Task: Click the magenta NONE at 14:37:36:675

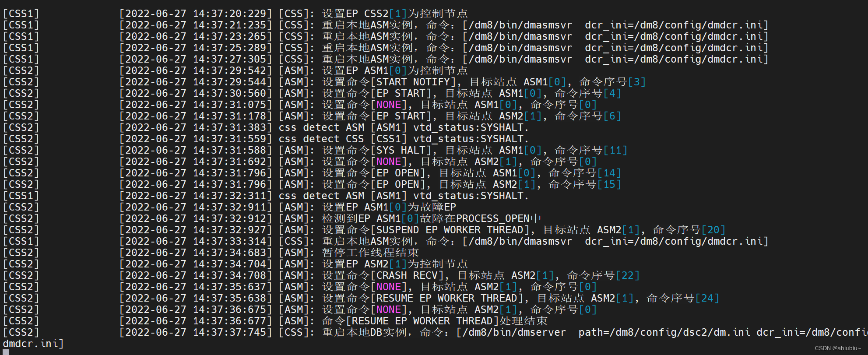Action: (389, 310)
